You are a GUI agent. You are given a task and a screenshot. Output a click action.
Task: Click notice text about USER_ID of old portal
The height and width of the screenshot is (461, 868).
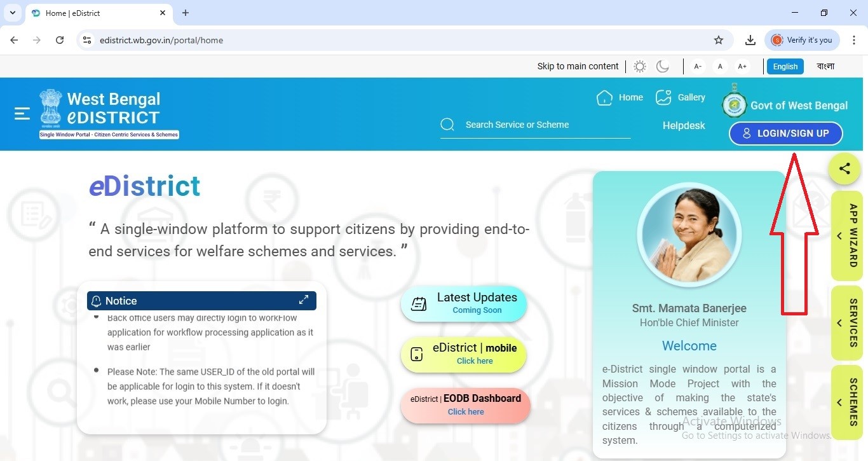[x=212, y=386]
